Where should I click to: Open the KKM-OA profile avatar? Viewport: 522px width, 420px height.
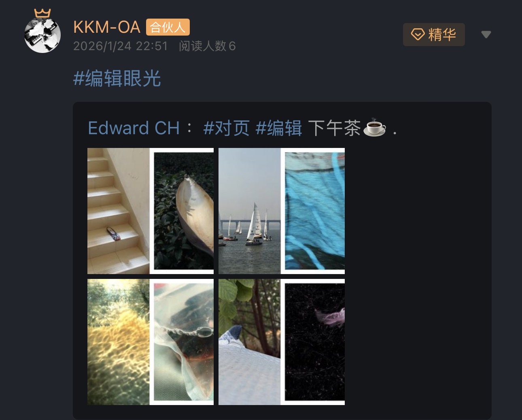pyautogui.click(x=42, y=35)
